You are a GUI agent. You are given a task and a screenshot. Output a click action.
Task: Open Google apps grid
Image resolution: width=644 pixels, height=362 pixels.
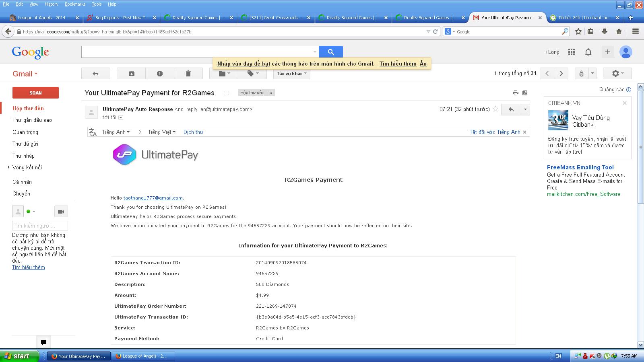(x=571, y=52)
